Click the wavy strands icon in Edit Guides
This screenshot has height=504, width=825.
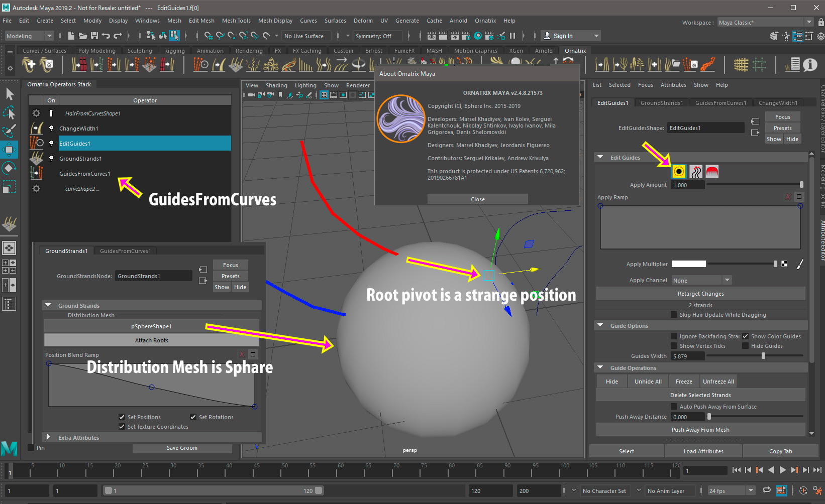696,172
